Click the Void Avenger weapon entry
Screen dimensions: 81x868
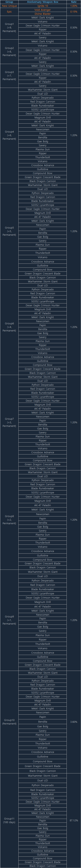(42, 10)
